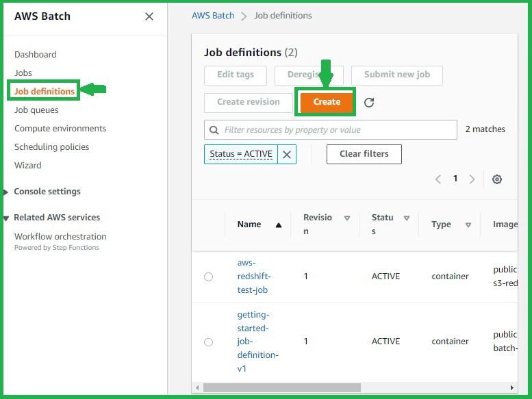Remove the Status = ACTIVE filter

point(287,155)
